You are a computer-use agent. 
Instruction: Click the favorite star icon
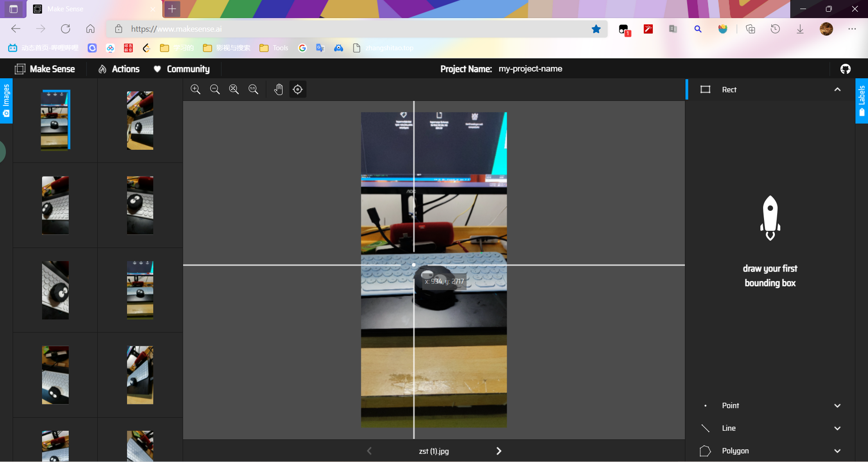pyautogui.click(x=596, y=29)
